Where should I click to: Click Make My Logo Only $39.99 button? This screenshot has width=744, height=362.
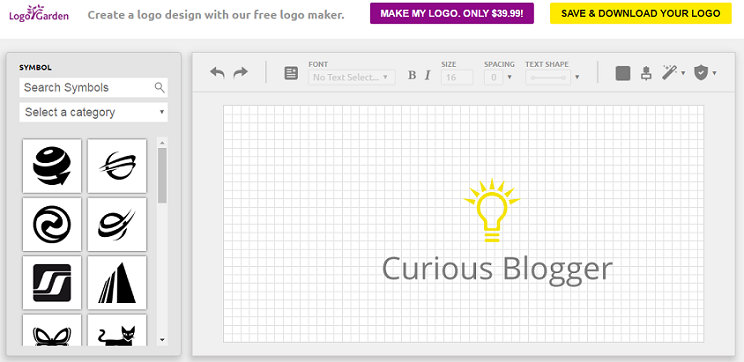tap(452, 13)
